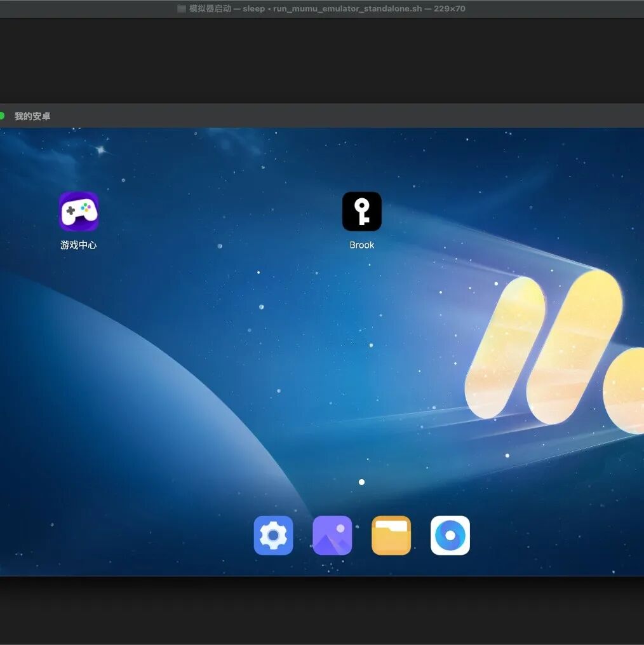Select the home screen page indicator dot
644x645 pixels.
coord(361,482)
